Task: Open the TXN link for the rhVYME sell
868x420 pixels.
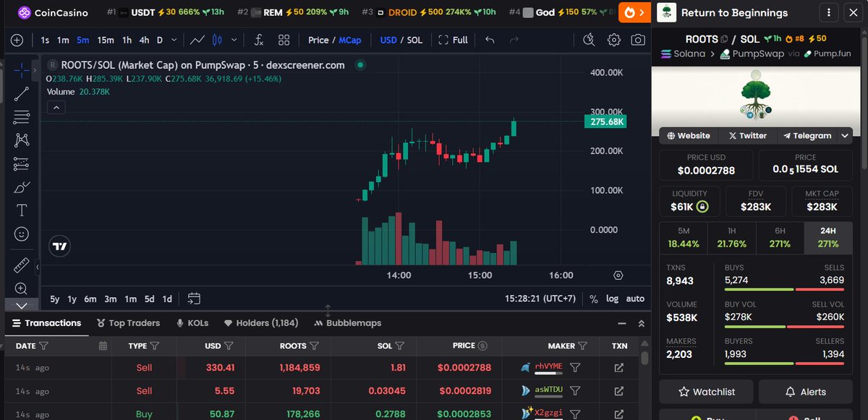Action: pyautogui.click(x=619, y=368)
